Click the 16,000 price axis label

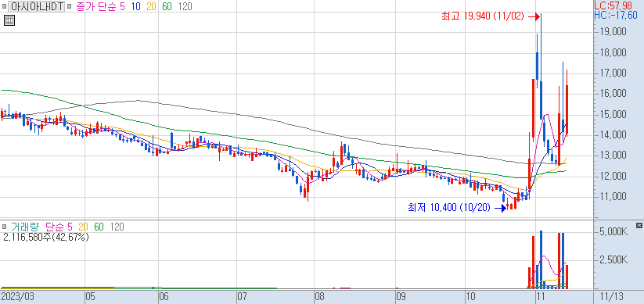(x=613, y=94)
